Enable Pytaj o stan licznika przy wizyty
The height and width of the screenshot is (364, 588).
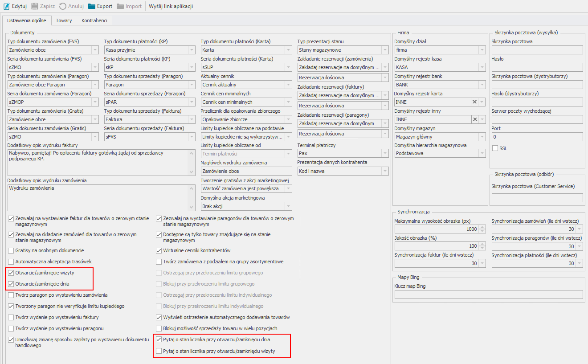(x=159, y=351)
